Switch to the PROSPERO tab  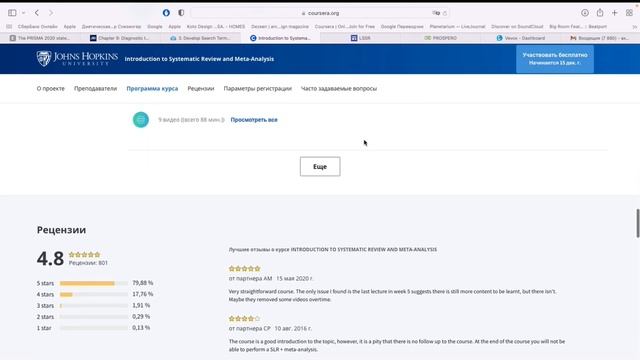click(x=440, y=38)
